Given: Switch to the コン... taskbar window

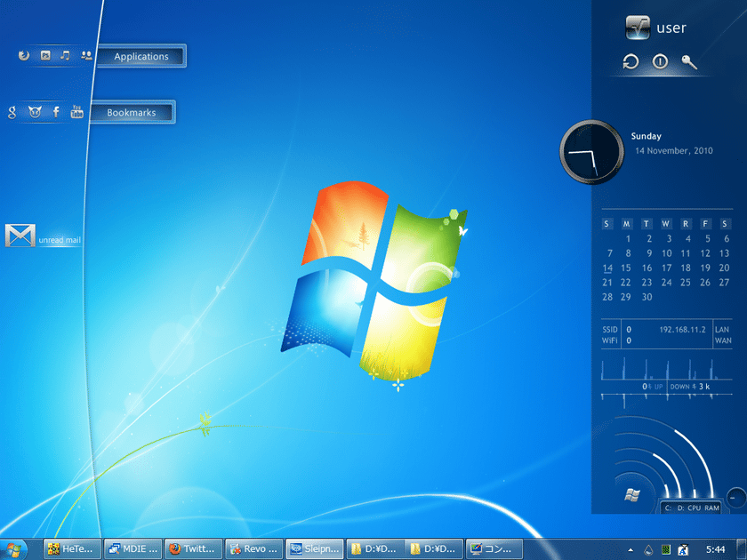Looking at the screenshot, I should [x=494, y=549].
